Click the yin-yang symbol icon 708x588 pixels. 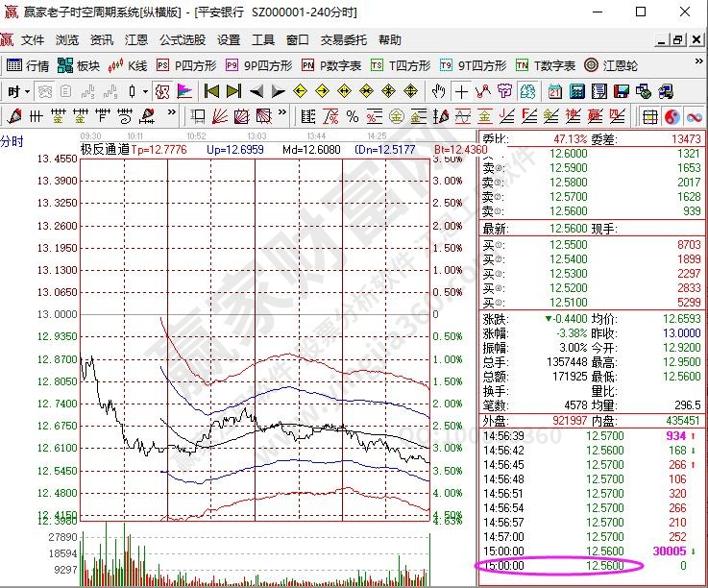point(671,116)
